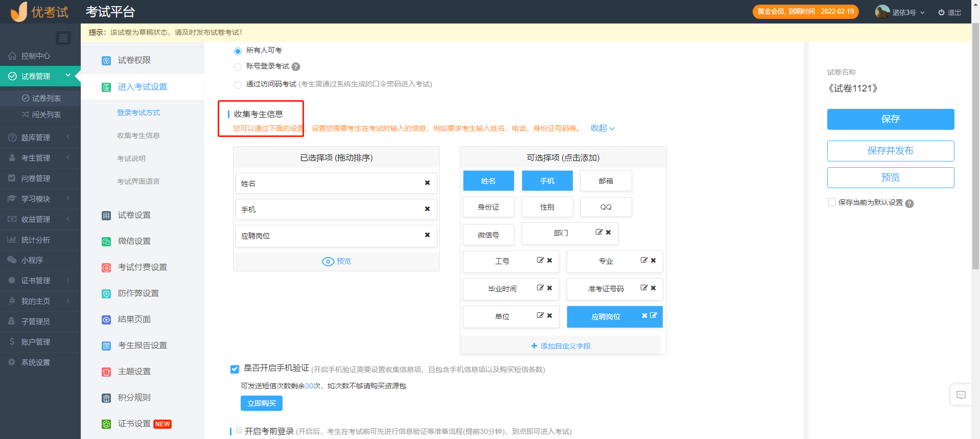Click the 保存 button
Screen dimensions: 980x439
(x=891, y=119)
